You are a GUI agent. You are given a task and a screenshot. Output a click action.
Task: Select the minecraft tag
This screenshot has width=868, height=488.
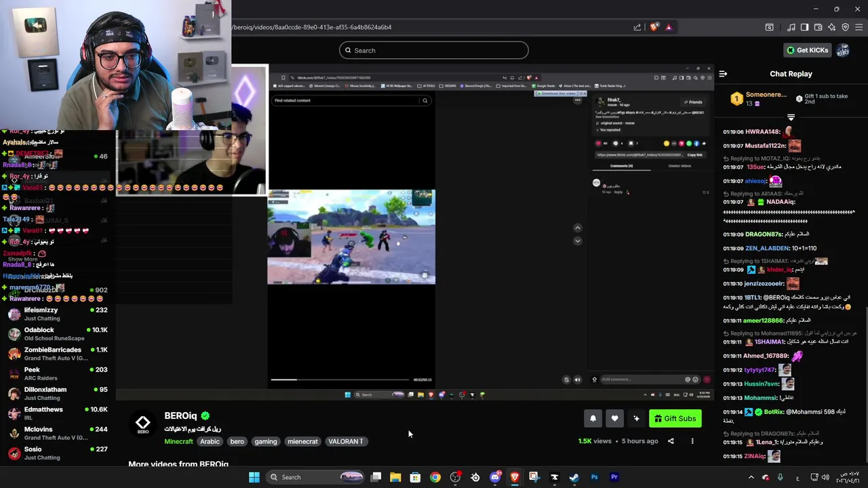coord(302,441)
